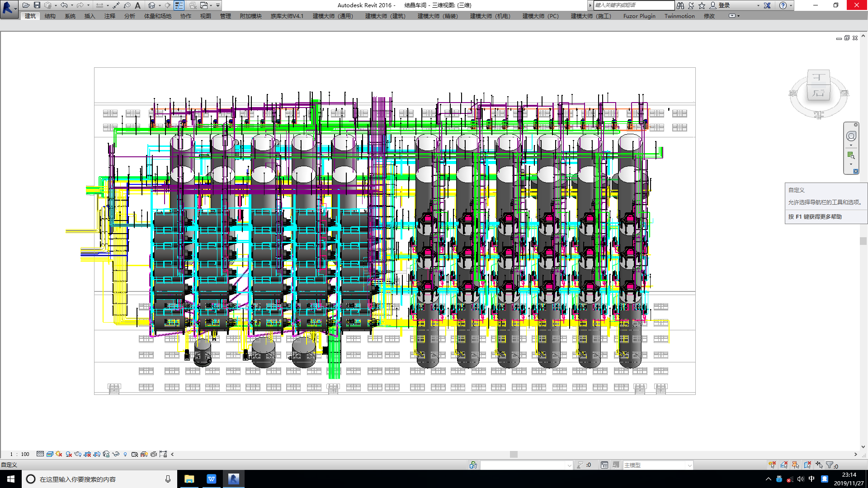
Task: Click the Section tool icon
Action: click(x=168, y=5)
